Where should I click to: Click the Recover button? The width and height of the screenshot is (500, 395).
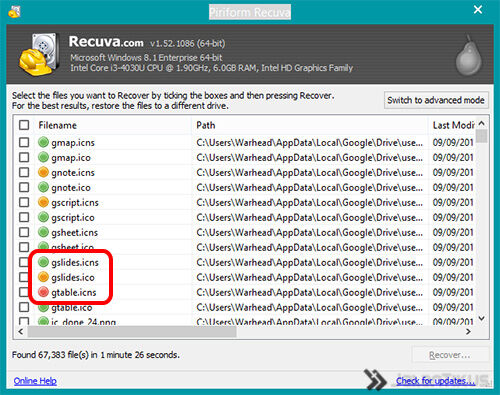450,355
